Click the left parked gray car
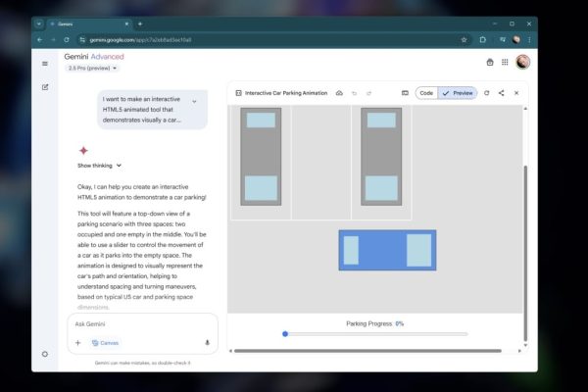This screenshot has width=588, height=392. pyautogui.click(x=261, y=157)
